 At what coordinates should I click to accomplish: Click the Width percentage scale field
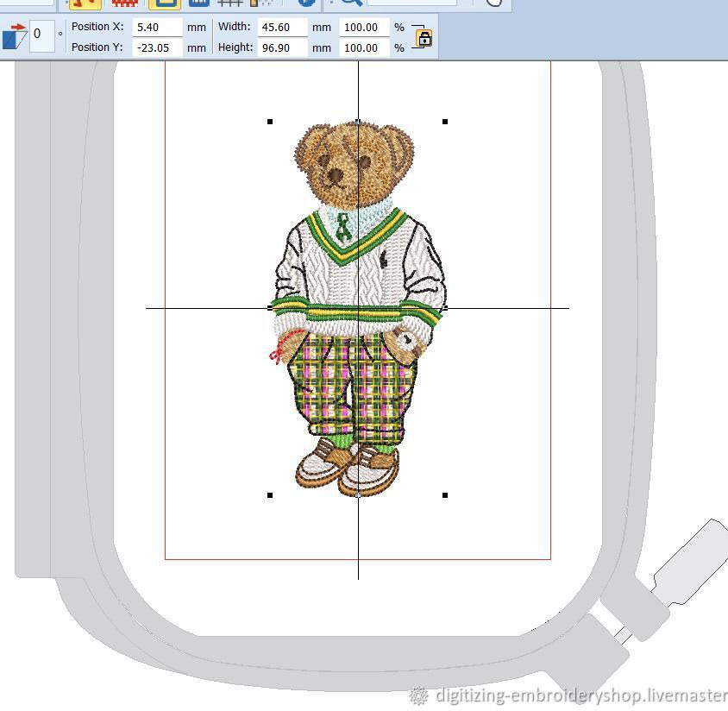(x=362, y=27)
